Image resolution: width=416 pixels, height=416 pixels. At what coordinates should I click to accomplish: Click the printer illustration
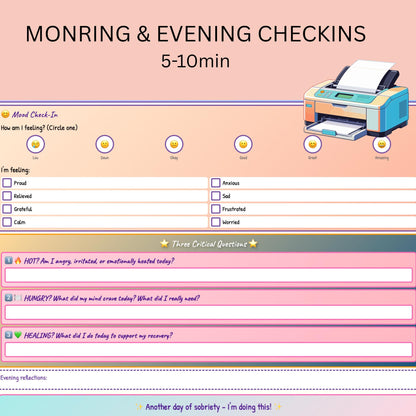point(356,100)
